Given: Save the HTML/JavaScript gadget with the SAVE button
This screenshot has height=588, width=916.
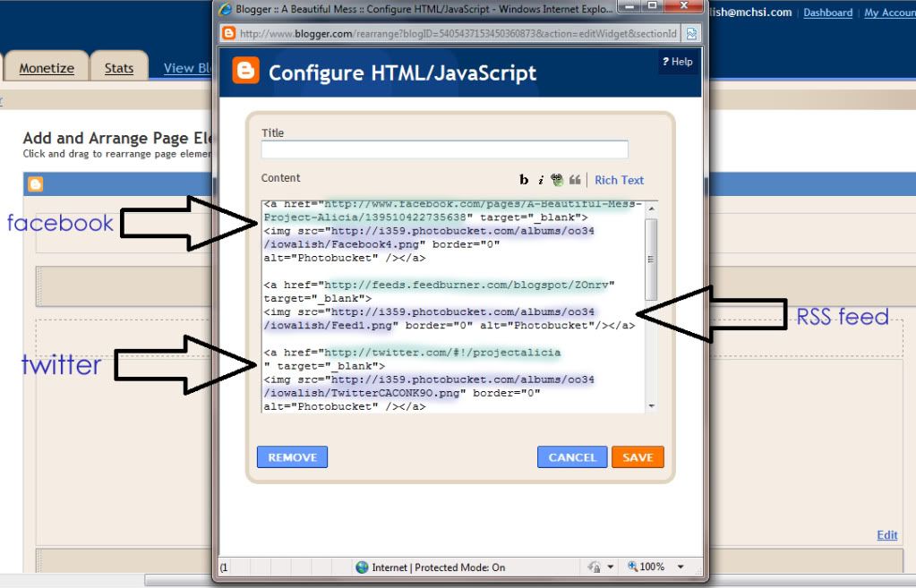Looking at the screenshot, I should tap(638, 457).
